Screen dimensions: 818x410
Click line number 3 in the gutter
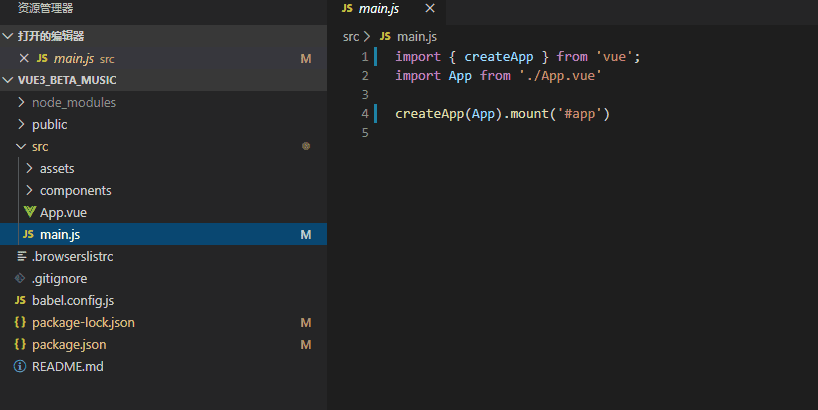[365, 94]
